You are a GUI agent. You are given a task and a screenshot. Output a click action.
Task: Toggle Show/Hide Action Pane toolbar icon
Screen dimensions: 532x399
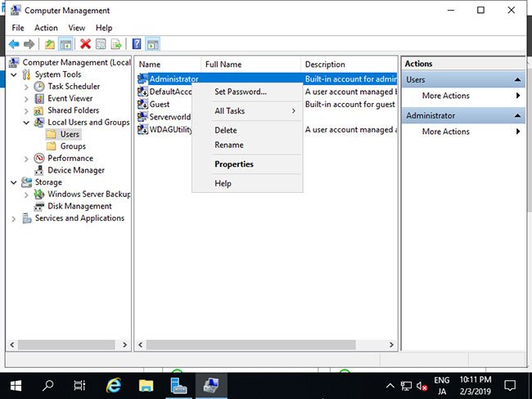click(x=153, y=44)
